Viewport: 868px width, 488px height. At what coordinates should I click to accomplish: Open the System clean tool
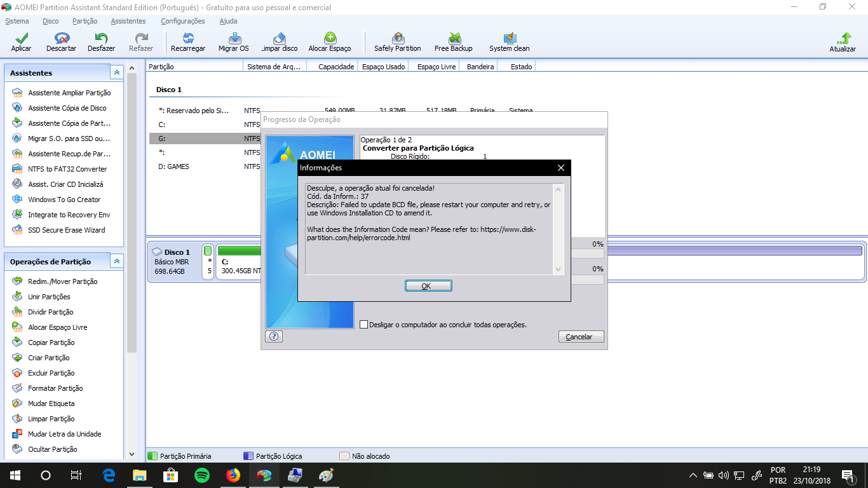pyautogui.click(x=509, y=43)
